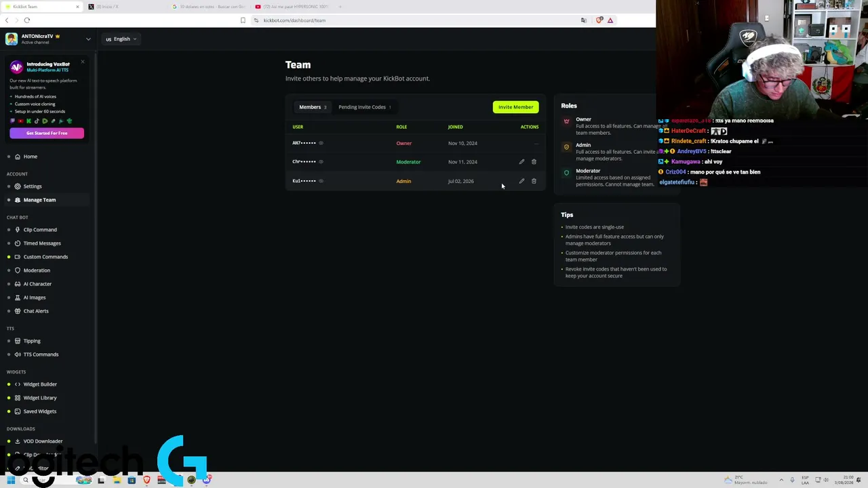Remove the Admin member with trash icon
Viewport: 868px width, 488px height.
(x=534, y=181)
